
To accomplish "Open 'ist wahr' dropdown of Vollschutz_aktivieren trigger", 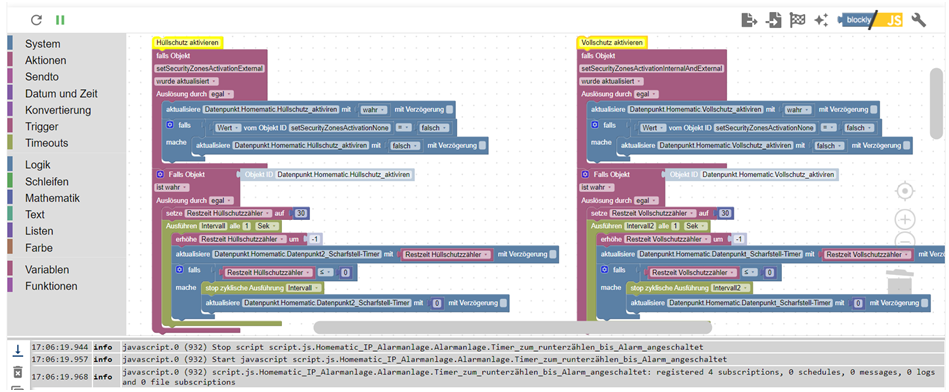I will tap(597, 188).
